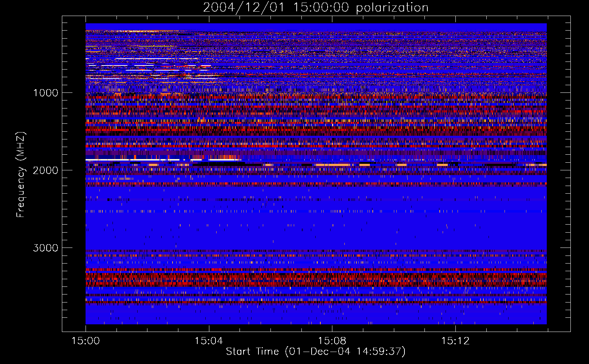Click the 'Frequency (MHZ)' axis label
This screenshot has width=589, height=364.
(x=21, y=175)
